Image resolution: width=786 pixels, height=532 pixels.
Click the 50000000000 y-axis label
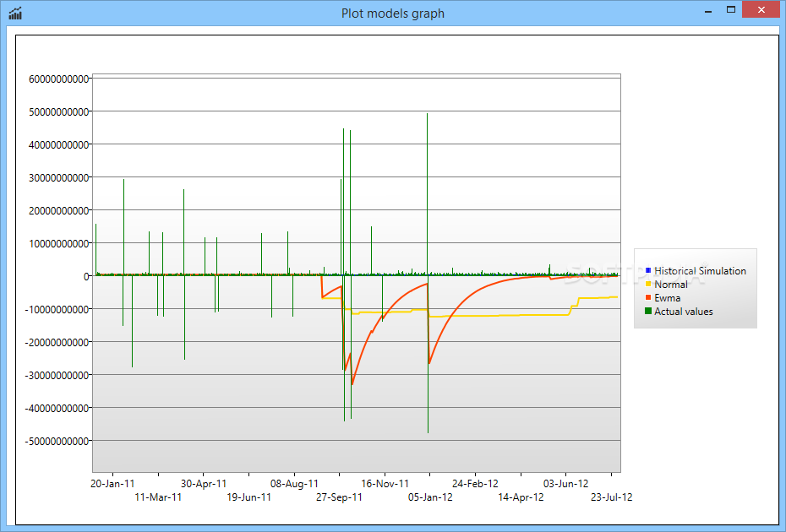point(59,111)
